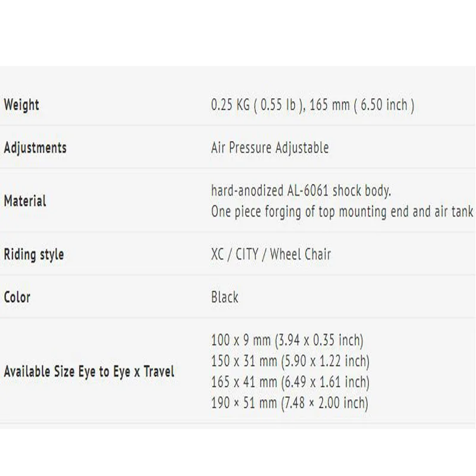Click the Black color value
This screenshot has height=476, width=476.
click(224, 297)
